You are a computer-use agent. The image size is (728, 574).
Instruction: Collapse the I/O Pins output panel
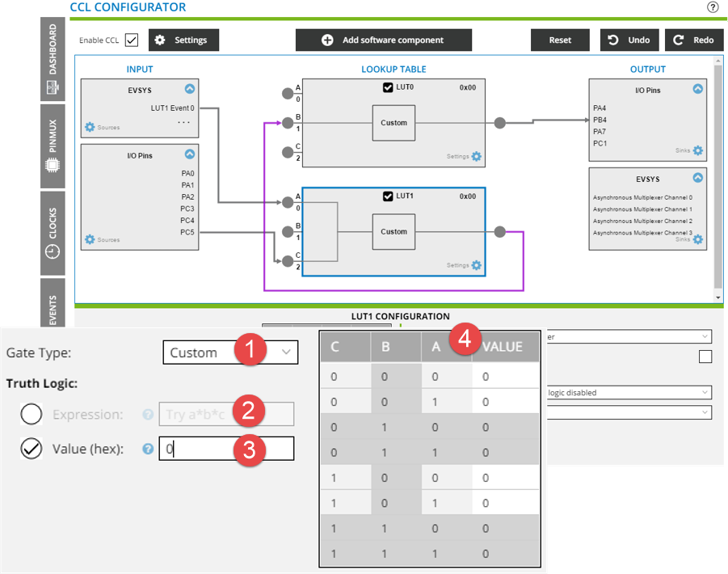(x=698, y=90)
